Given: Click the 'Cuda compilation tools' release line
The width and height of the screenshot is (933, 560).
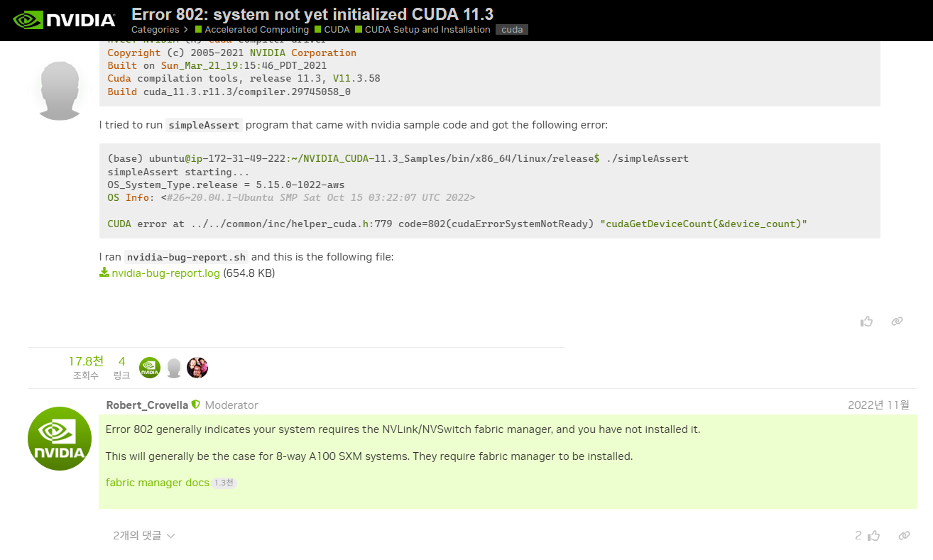Looking at the screenshot, I should tap(244, 78).
